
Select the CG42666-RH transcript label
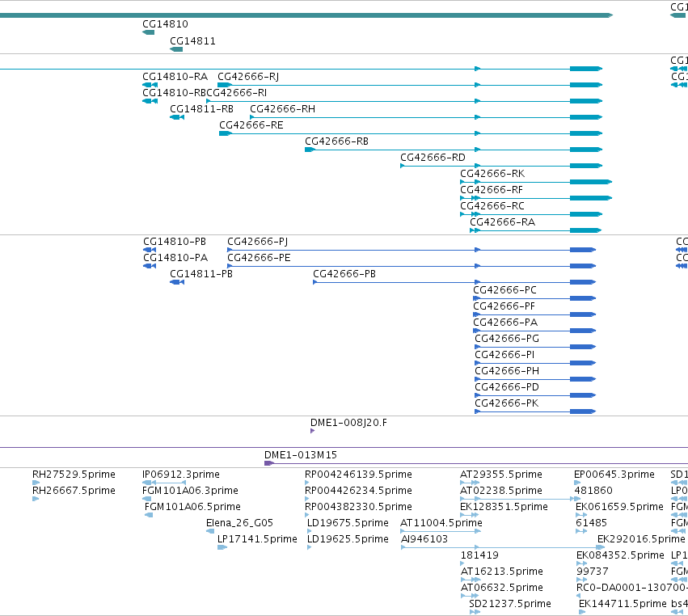(283, 109)
